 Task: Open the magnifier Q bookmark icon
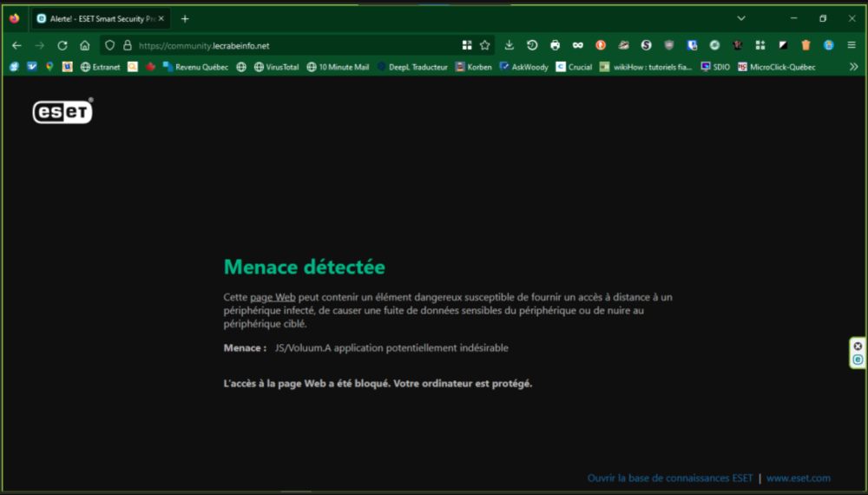[133, 67]
